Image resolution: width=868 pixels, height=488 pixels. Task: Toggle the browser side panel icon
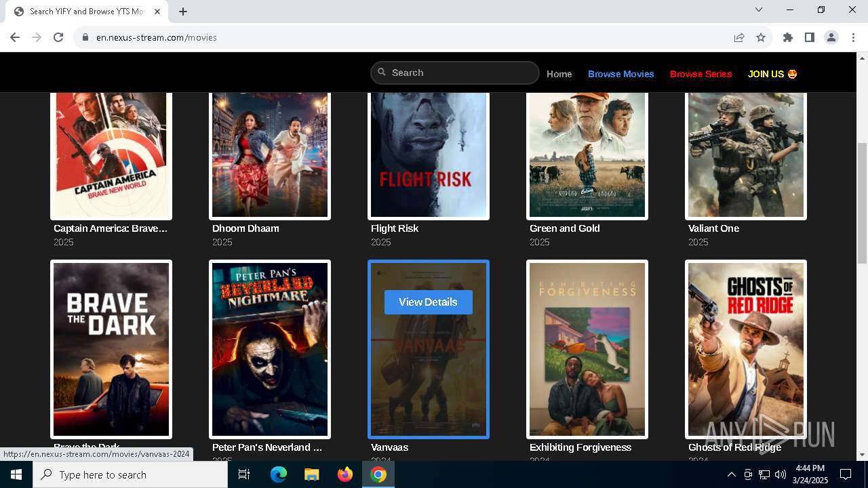click(810, 37)
